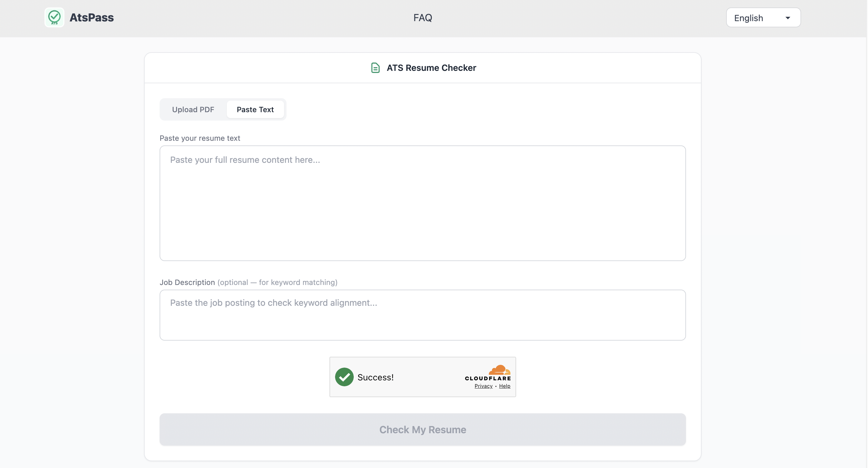Select a different language from the dropdown
868x468 pixels.
click(x=763, y=17)
